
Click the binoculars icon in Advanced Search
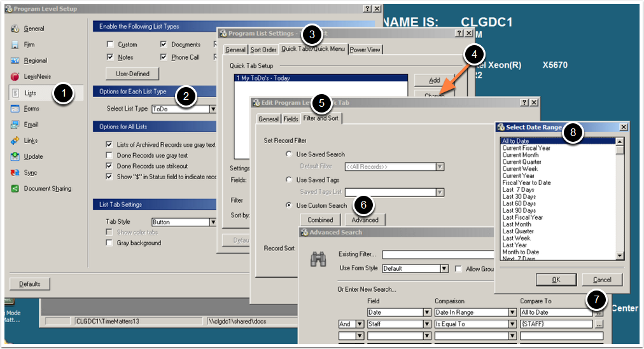318,259
